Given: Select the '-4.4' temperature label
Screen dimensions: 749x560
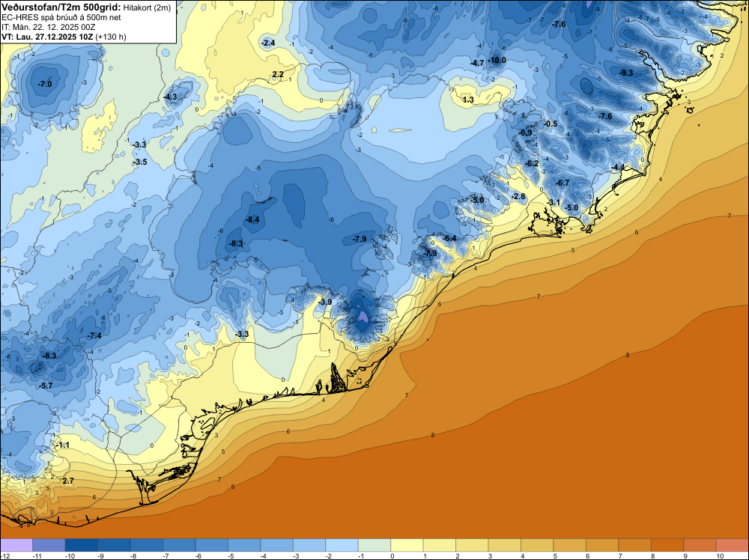Looking at the screenshot, I should (618, 167).
